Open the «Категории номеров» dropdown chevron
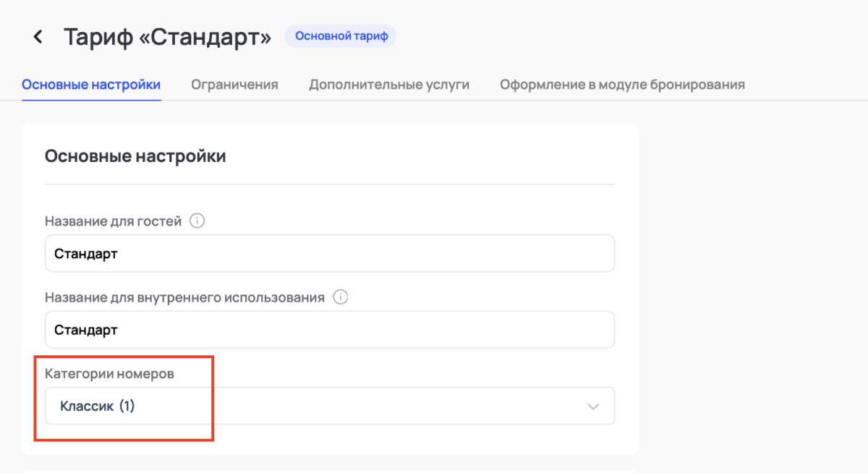Screen dimensions: 868x473 click(x=593, y=406)
